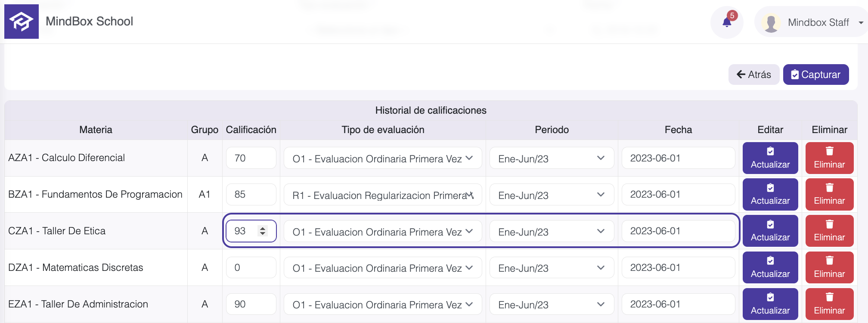
Task: Click Actualizar for Calculo Diferencial row
Action: coord(770,158)
